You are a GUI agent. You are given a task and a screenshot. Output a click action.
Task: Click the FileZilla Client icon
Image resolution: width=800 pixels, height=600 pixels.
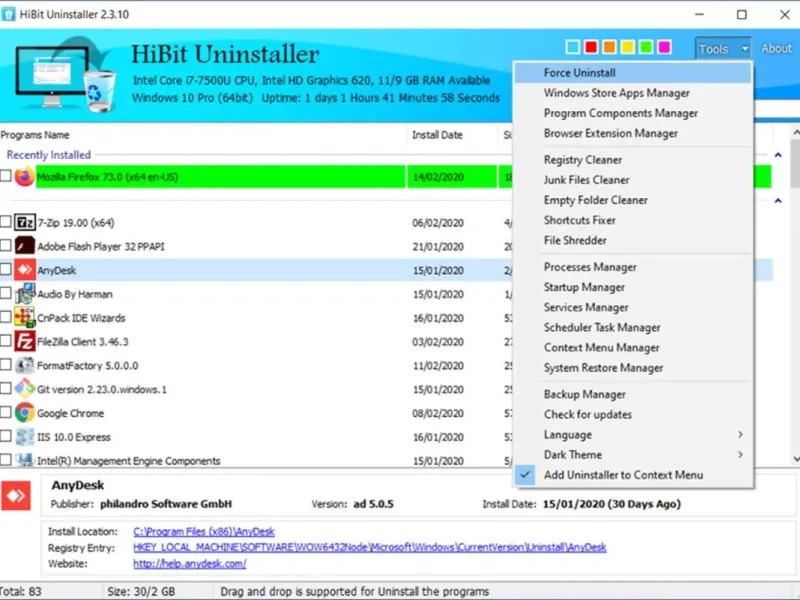[24, 341]
